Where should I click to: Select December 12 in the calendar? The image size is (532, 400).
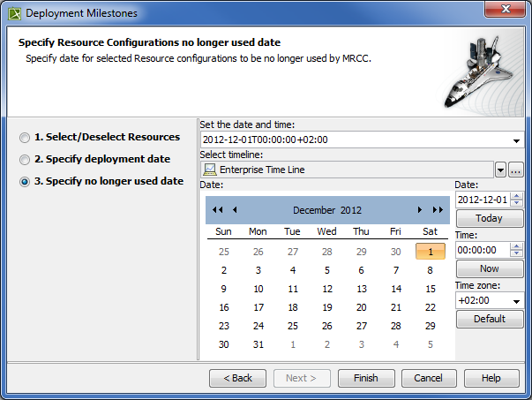pos(327,289)
